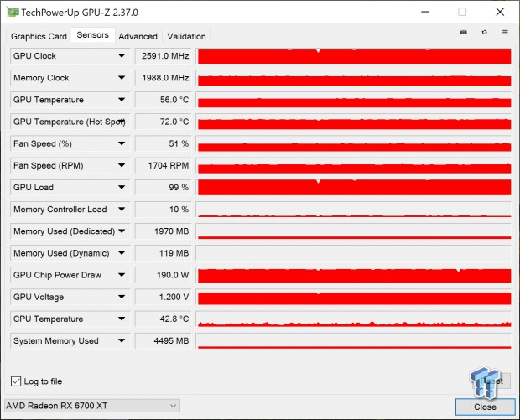520x420 pixels.
Task: Minimize the GPU-Z window
Action: [x=425, y=12]
